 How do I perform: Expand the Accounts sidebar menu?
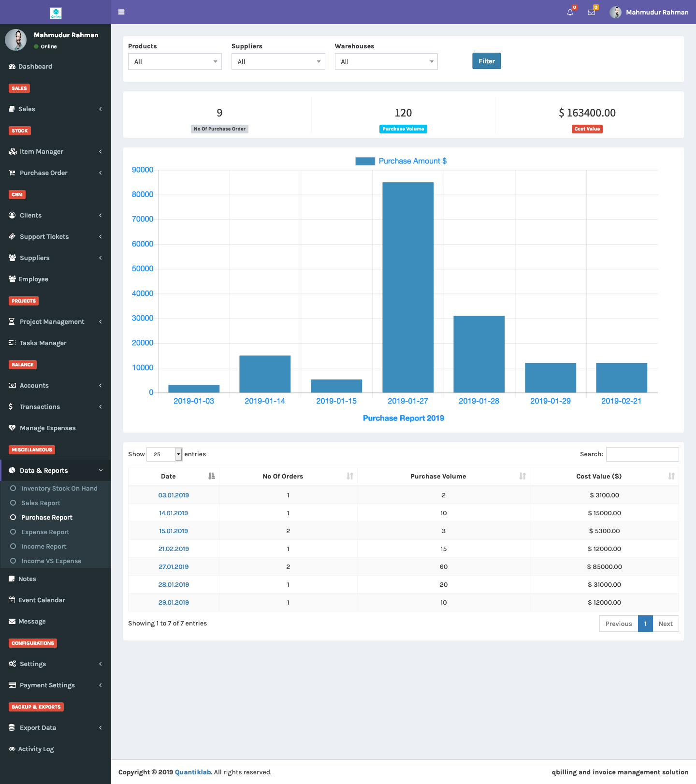56,385
